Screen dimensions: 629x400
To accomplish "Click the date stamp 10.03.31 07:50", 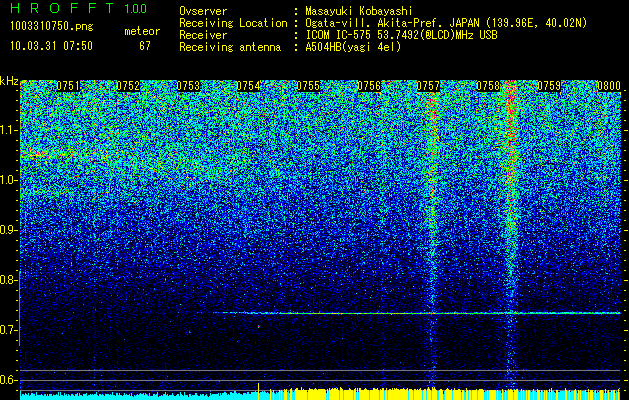I will click(x=51, y=46).
